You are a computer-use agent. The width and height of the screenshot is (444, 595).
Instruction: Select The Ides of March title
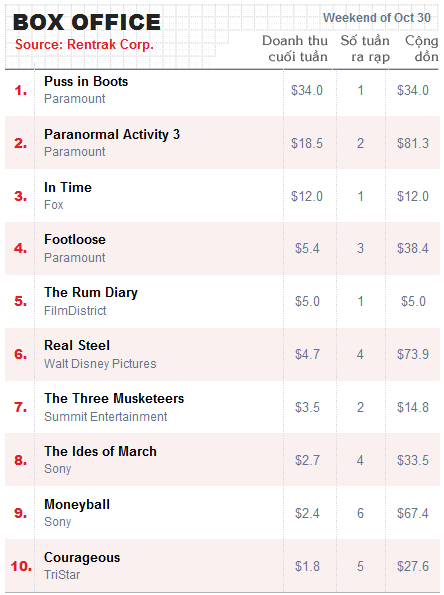[101, 451]
